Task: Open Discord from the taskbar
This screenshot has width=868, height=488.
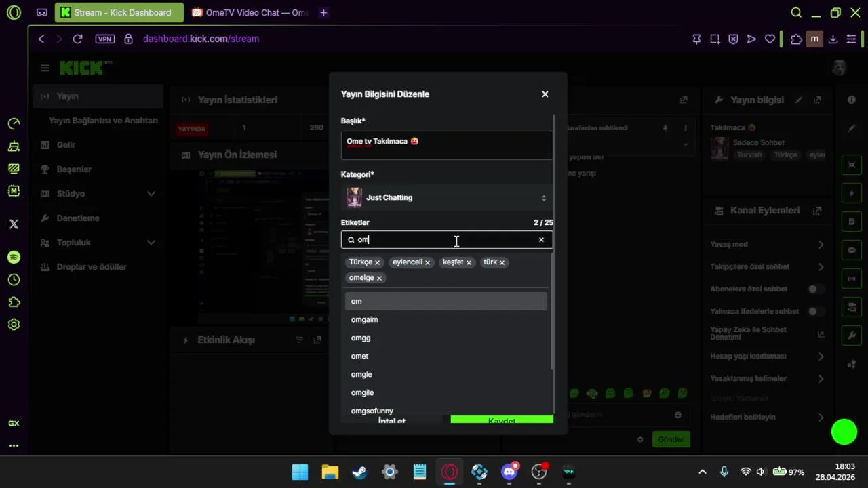Action: 509,472
